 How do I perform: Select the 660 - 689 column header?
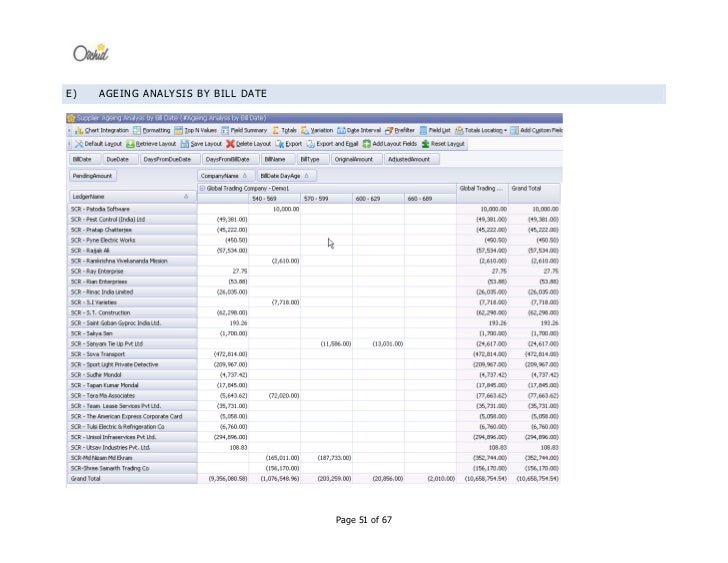[x=430, y=199]
